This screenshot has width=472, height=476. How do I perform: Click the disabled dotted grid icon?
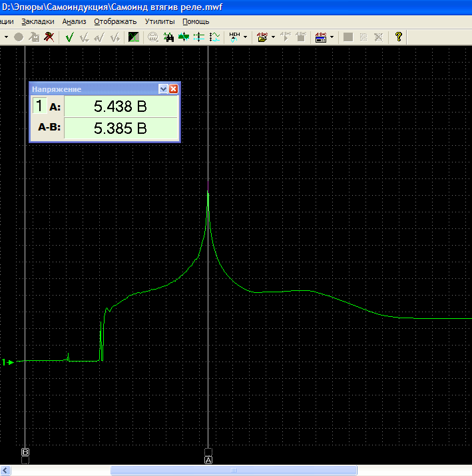pyautogui.click(x=363, y=37)
